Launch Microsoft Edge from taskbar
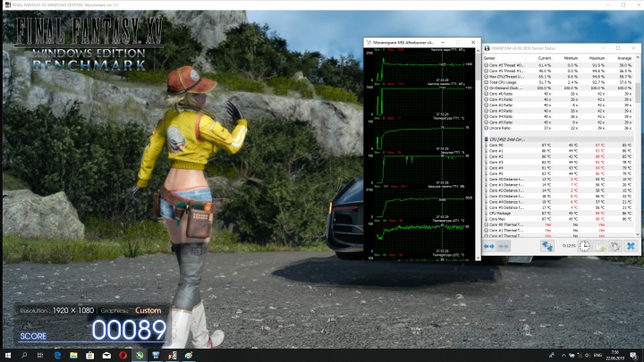This screenshot has height=362, width=644. point(57,356)
